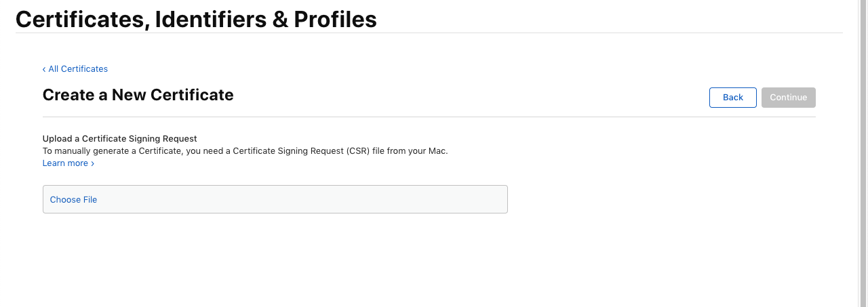Click the CSR description sentence mentioning your Mac

point(245,151)
